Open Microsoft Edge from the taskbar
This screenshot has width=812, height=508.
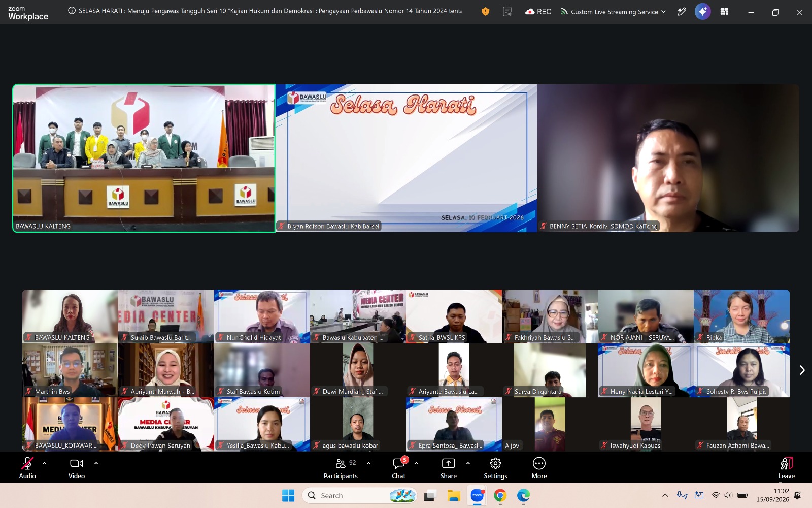[x=523, y=495]
